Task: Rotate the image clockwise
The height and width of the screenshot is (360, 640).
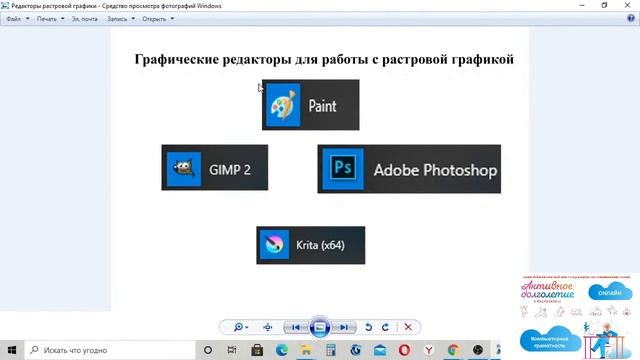Action: 385,327
